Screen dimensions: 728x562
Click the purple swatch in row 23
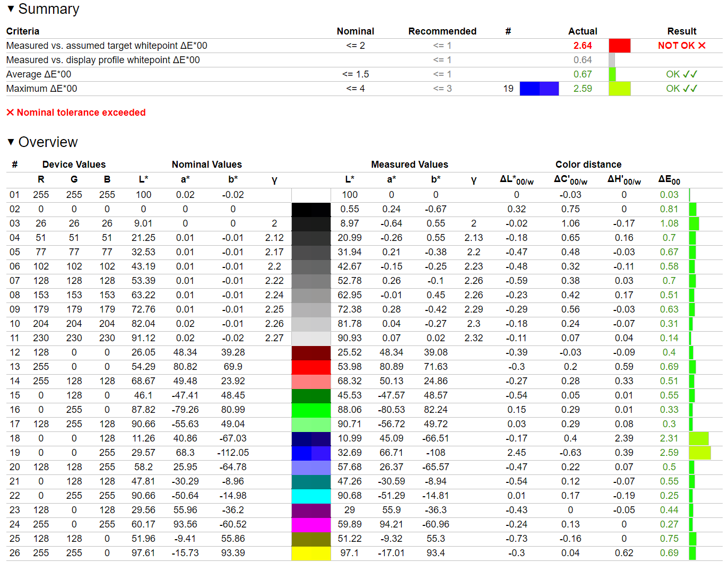[311, 510]
